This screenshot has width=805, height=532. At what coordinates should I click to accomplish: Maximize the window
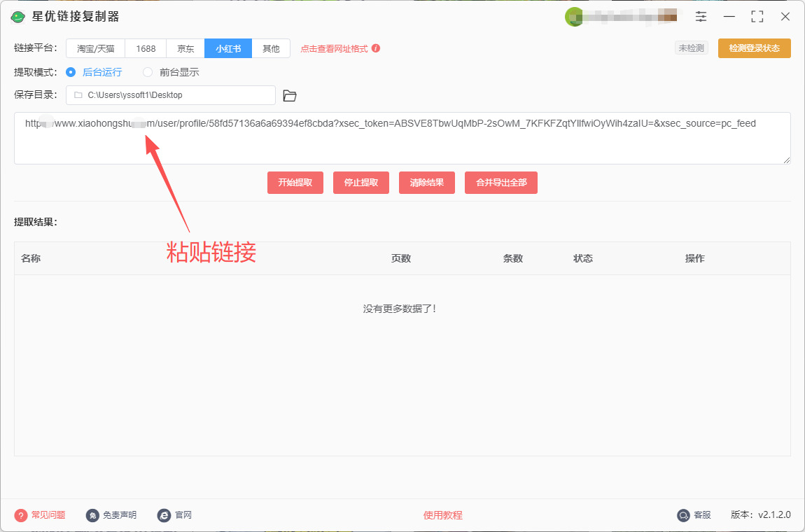[x=757, y=16]
